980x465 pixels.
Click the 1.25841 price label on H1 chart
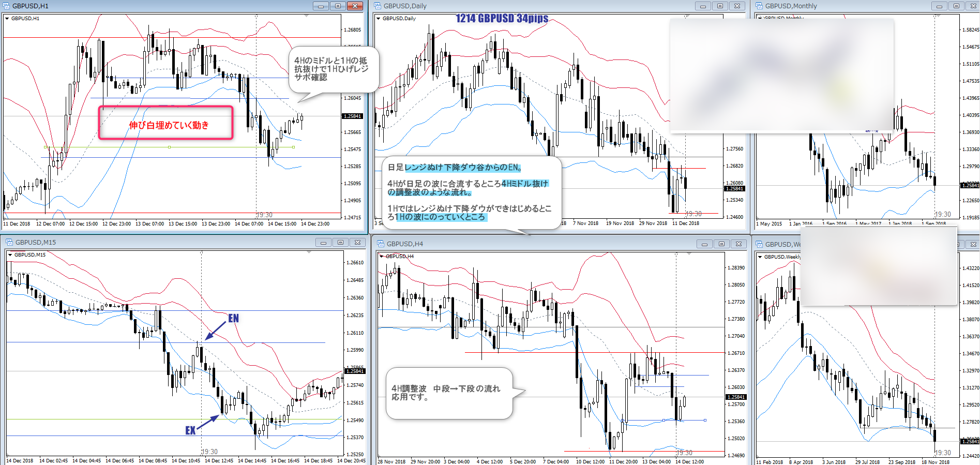tap(352, 116)
